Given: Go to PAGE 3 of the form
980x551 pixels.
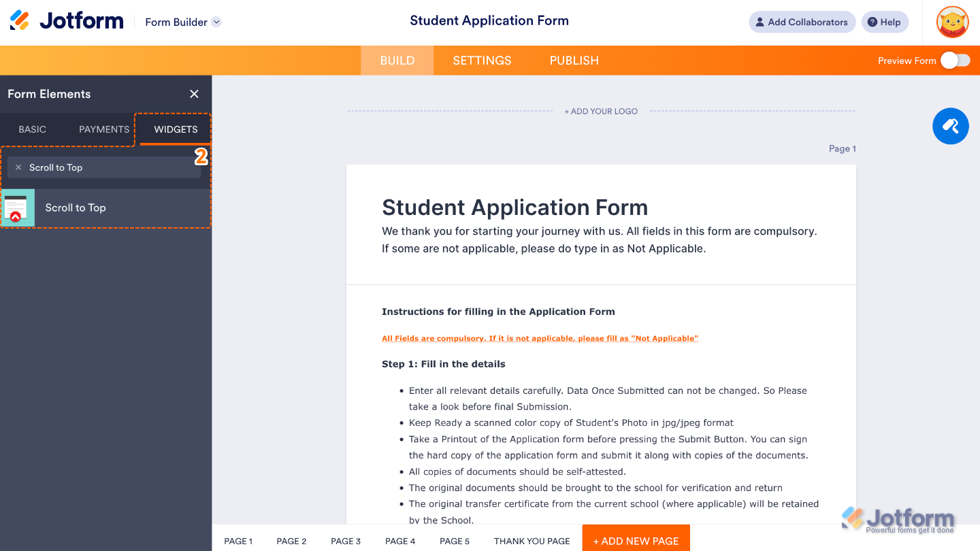Looking at the screenshot, I should click(345, 541).
